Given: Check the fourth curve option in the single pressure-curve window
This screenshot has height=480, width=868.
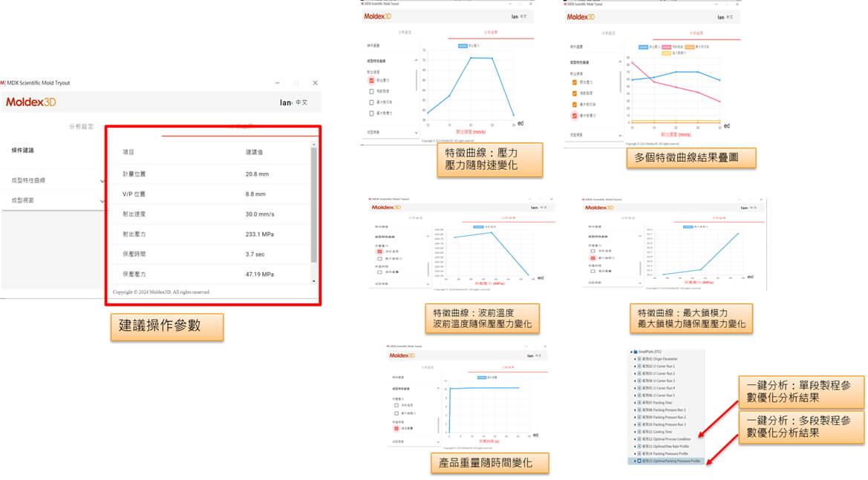Looking at the screenshot, I should point(371,114).
